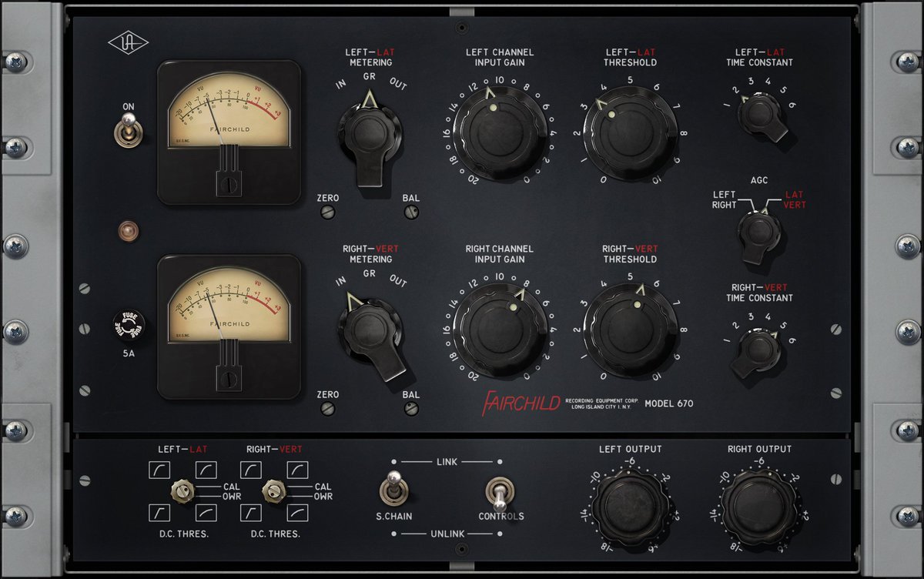Adjust the Left-Lat Threshold knob

[630, 132]
